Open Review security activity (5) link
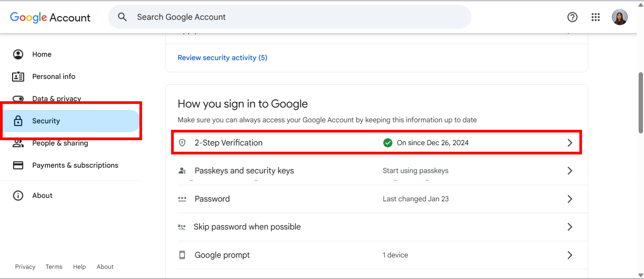The width and height of the screenshot is (644, 279). point(222,58)
